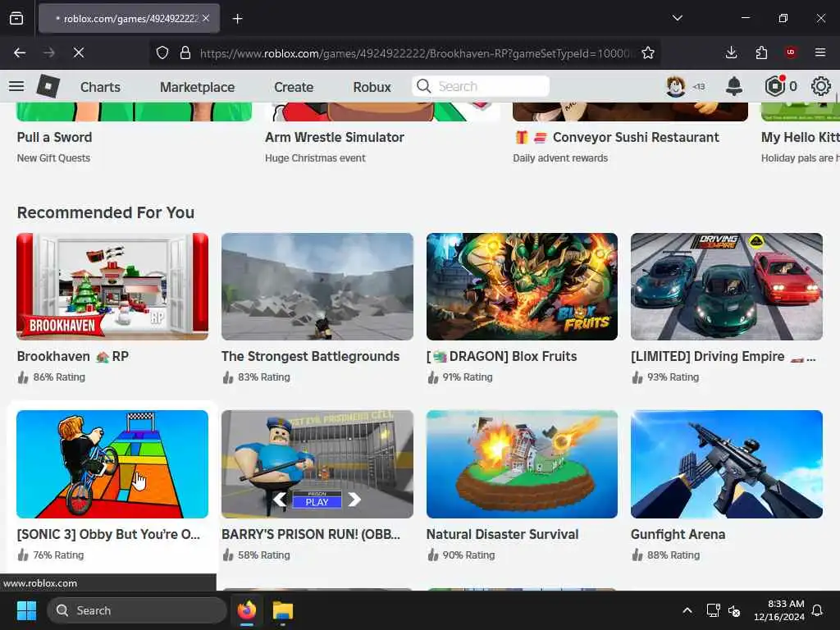Click the Roblox logo home icon
The image size is (840, 630).
48,86
